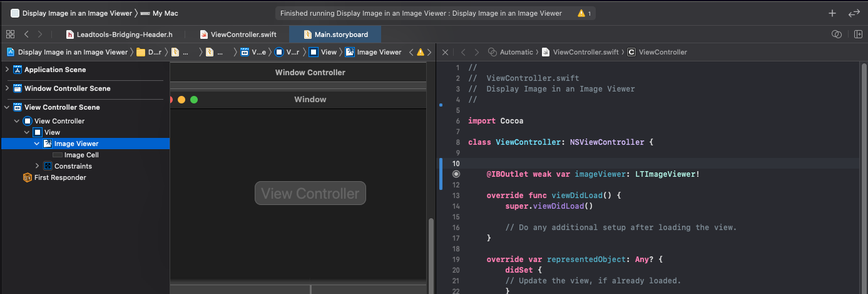868x294 pixels.
Task: Expand the Application Scene disclosure arrow
Action: (8, 70)
